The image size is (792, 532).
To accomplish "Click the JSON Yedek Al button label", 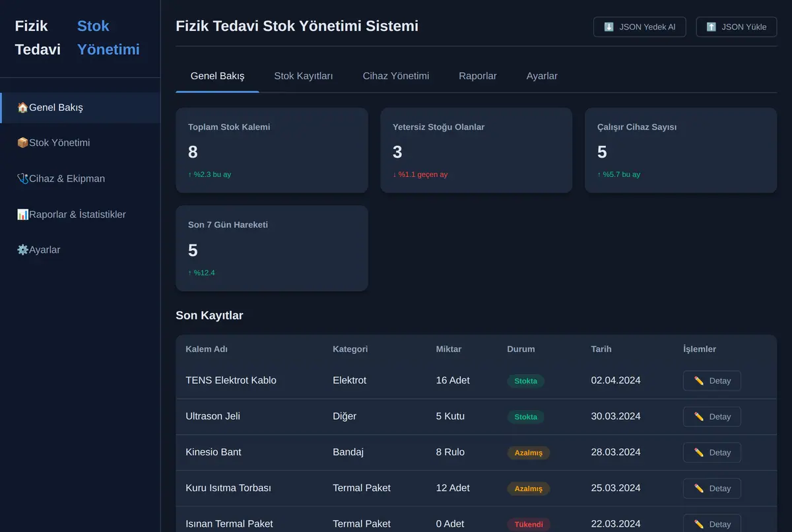I will pos(647,27).
